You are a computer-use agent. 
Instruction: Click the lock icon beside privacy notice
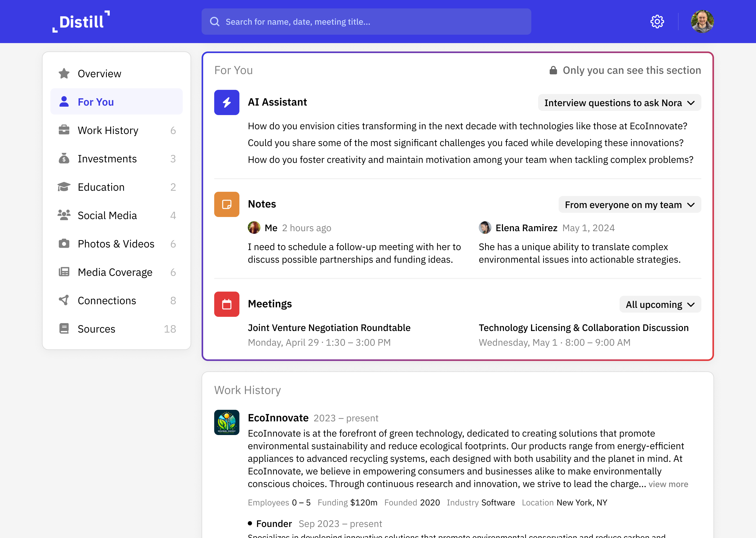(553, 70)
